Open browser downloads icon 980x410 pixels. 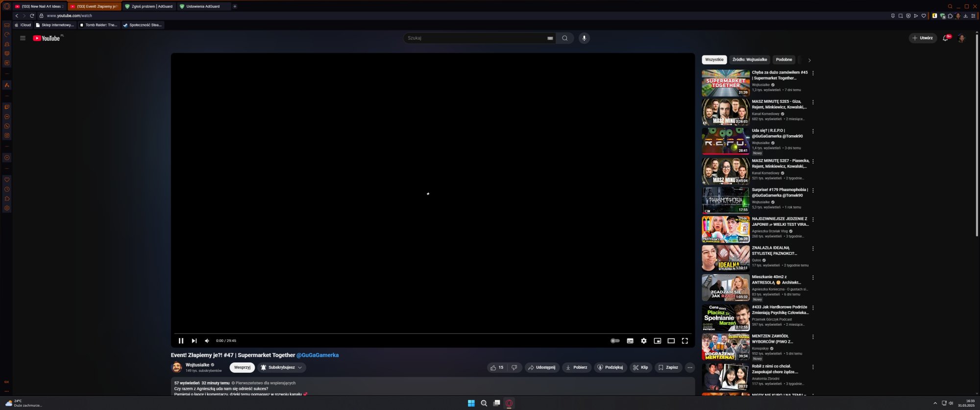(966, 16)
